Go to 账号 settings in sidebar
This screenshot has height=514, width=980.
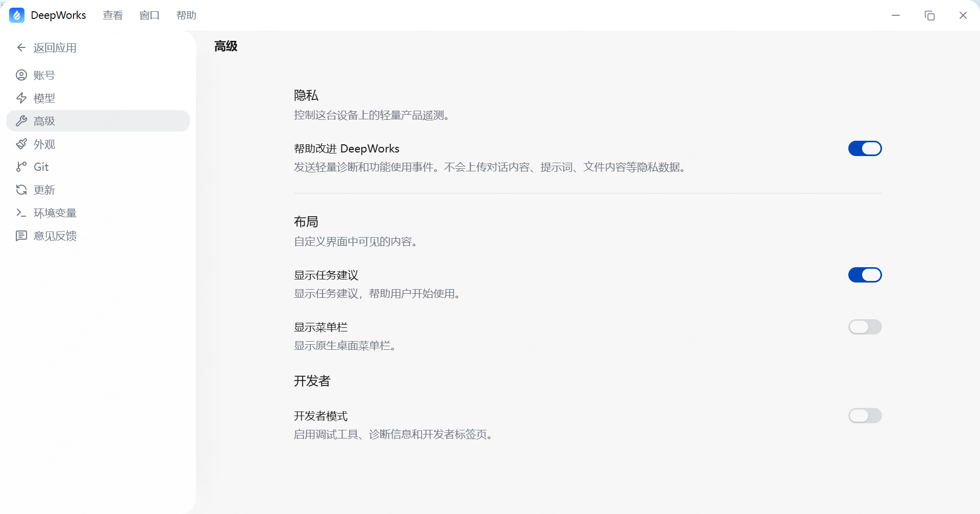click(x=98, y=75)
